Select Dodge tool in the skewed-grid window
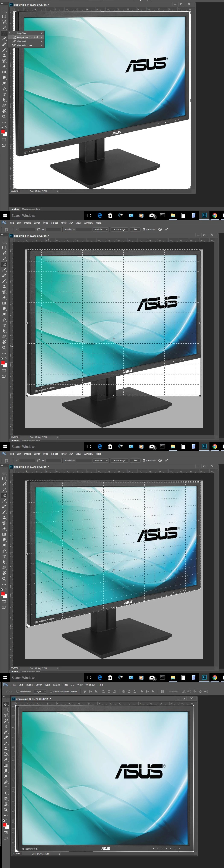The width and height of the screenshot is (224, 868). [x=4, y=546]
